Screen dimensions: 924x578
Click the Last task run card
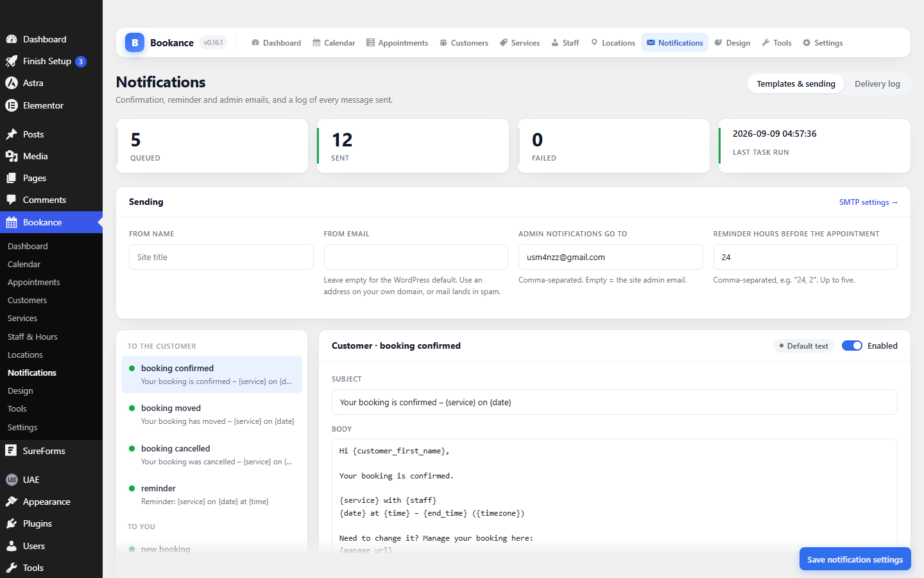(x=814, y=146)
